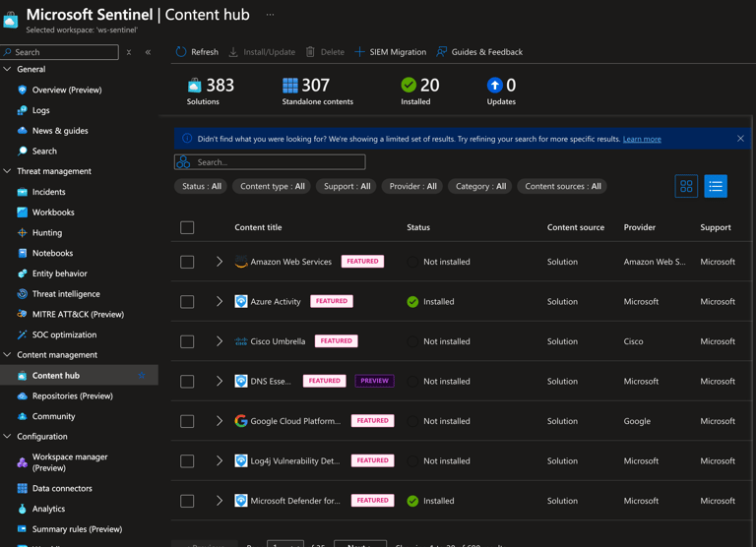Click the Guides & Feedback icon

(441, 51)
